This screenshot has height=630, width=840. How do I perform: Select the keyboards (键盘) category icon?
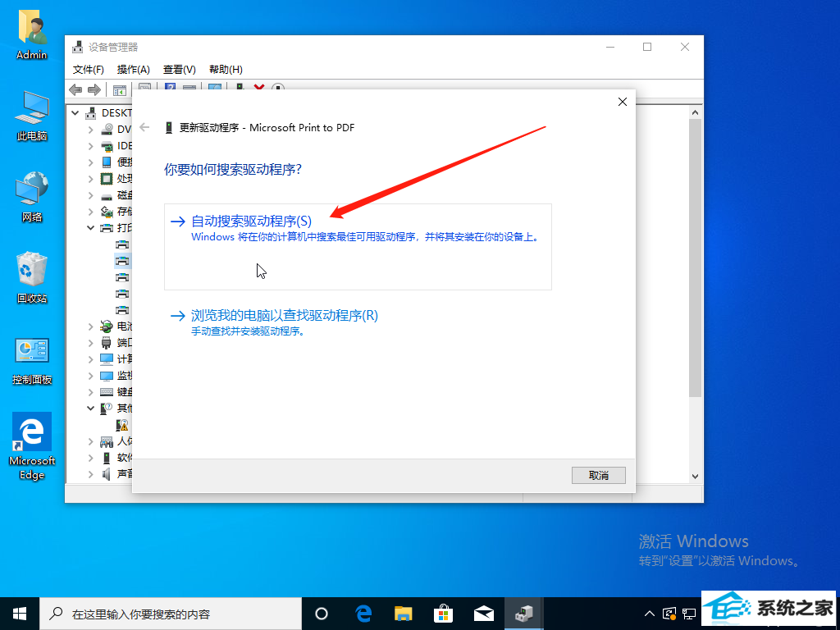(x=107, y=392)
